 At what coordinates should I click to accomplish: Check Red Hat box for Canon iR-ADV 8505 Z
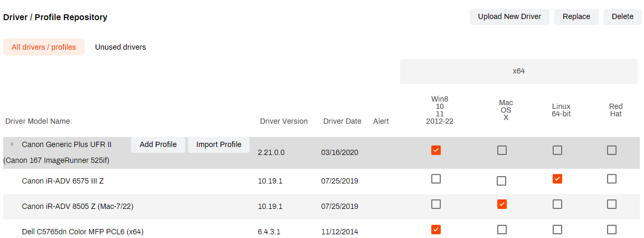[611, 204]
